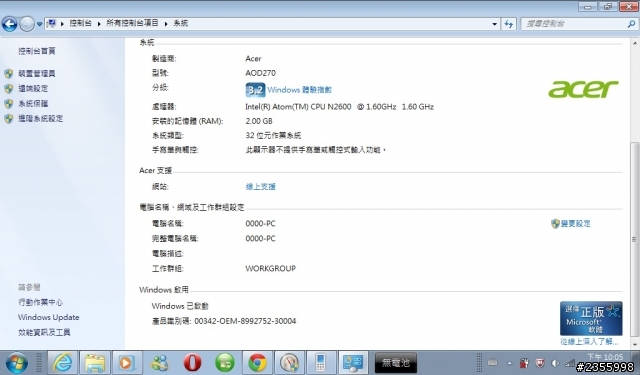
Task: Click the model value AOD270
Action: pyautogui.click(x=260, y=73)
